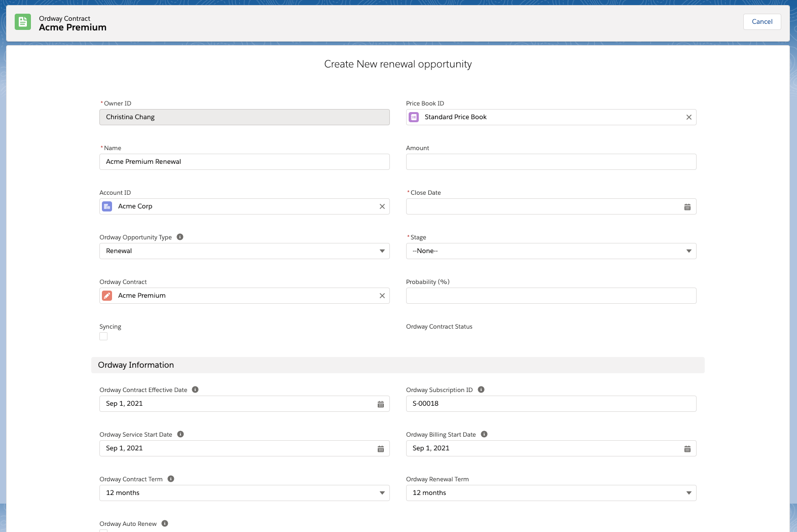Enable the Syncing checkbox
This screenshot has width=797, height=532.
point(103,336)
